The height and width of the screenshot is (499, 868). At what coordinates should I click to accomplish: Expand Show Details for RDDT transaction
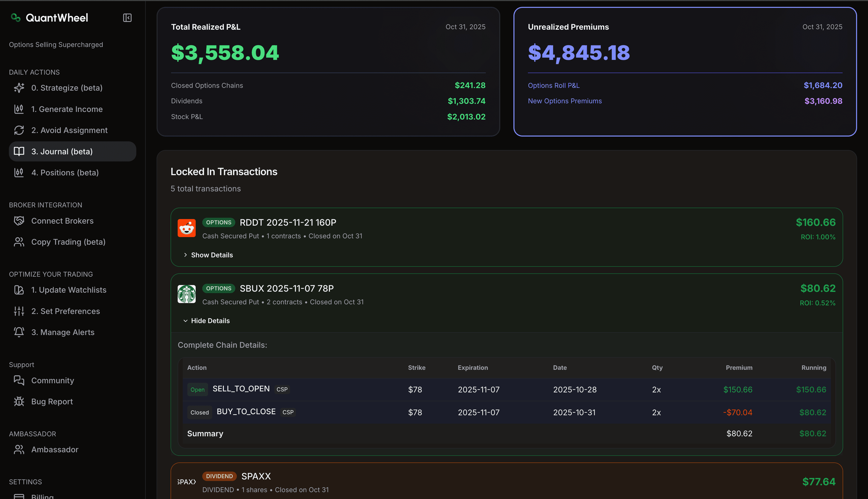(x=208, y=255)
